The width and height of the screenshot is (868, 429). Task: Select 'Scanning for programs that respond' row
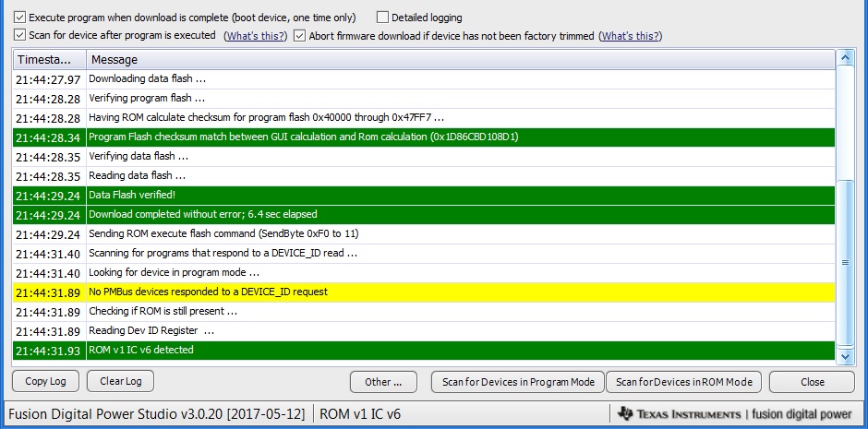424,253
